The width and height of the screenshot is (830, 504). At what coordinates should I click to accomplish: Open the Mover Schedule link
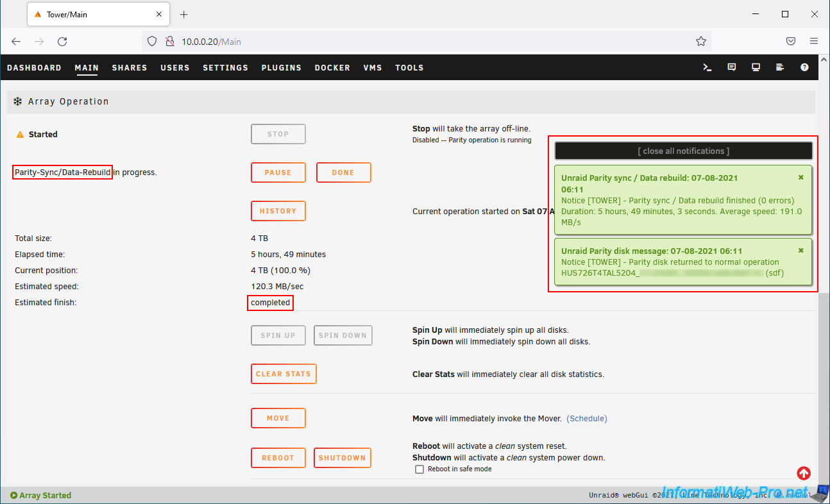587,419
